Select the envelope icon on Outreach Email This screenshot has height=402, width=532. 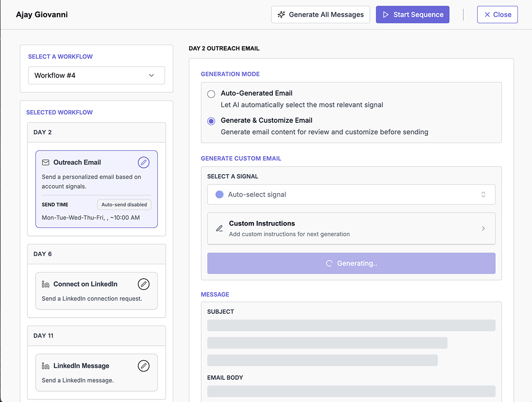46,162
